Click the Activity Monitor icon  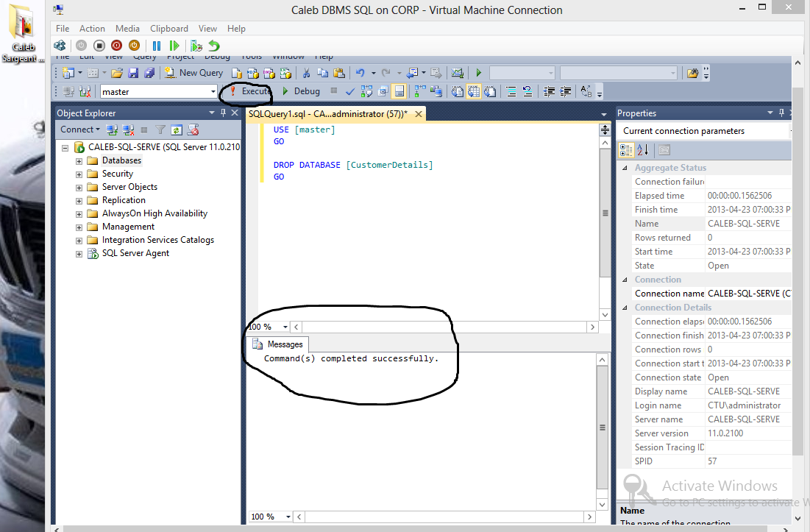click(x=457, y=73)
